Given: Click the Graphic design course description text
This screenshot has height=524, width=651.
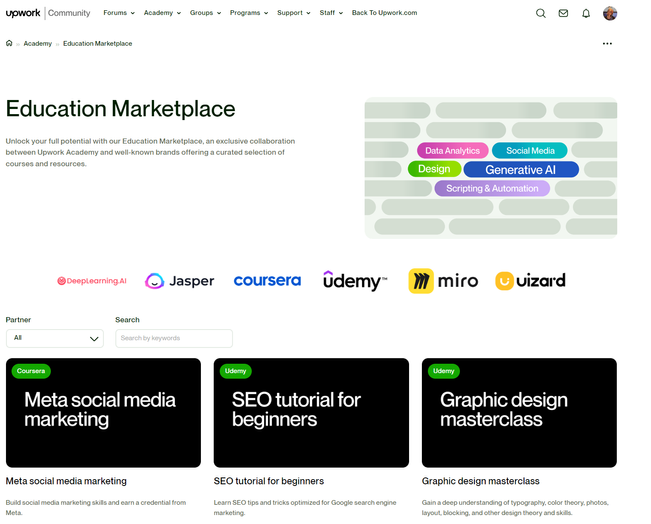Looking at the screenshot, I should (x=515, y=507).
